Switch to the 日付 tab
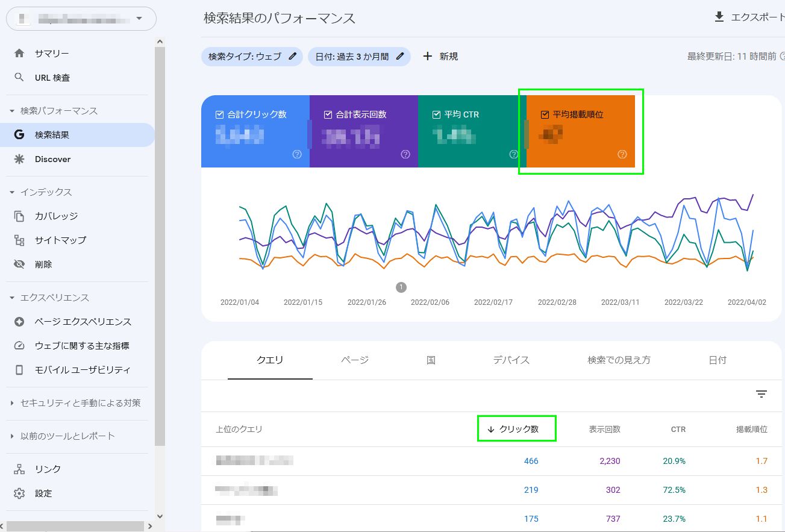Viewport: 785px width, 532px height. tap(717, 360)
